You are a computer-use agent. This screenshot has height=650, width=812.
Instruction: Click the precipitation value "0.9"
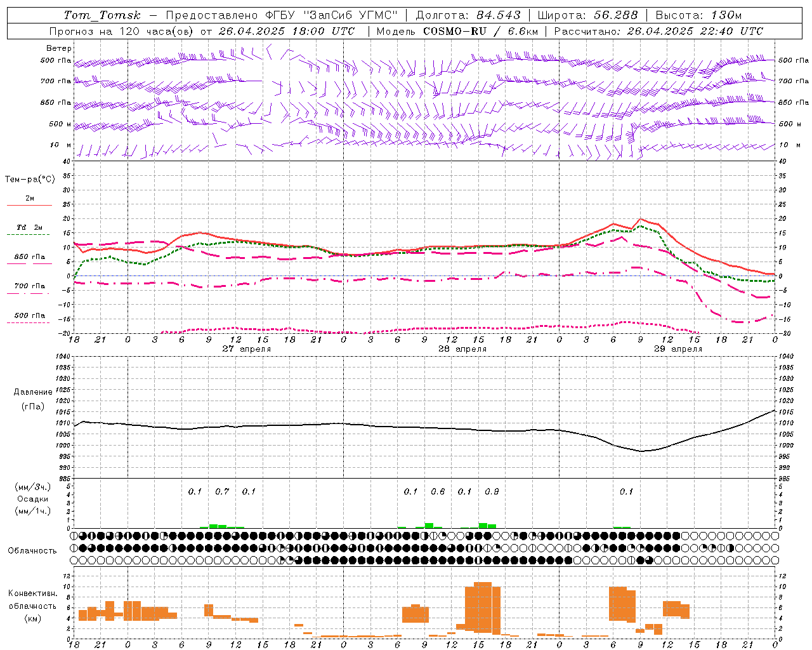tap(492, 492)
